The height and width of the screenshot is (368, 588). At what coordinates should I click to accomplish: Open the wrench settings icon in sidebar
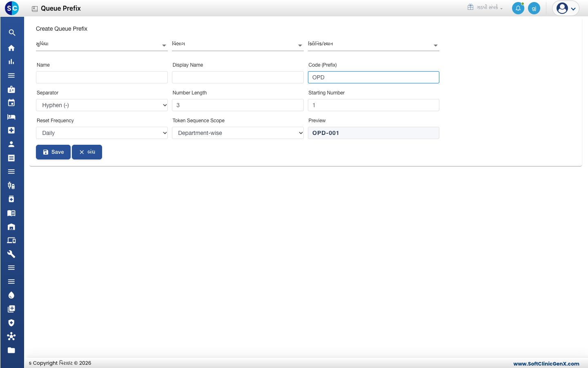(x=11, y=254)
